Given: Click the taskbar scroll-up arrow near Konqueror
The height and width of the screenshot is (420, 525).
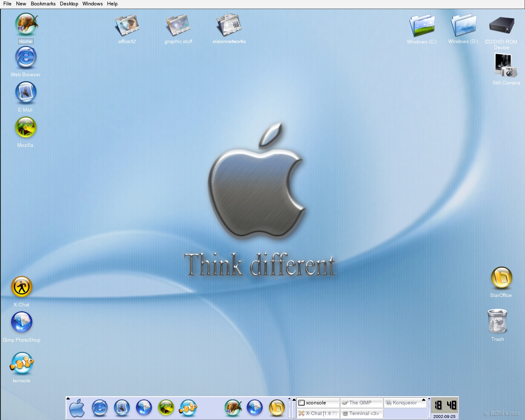Looking at the screenshot, I should [x=424, y=400].
